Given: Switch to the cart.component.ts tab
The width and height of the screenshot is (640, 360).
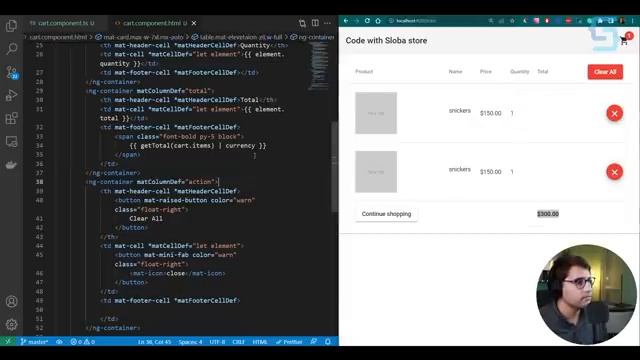Looking at the screenshot, I should (x=62, y=23).
